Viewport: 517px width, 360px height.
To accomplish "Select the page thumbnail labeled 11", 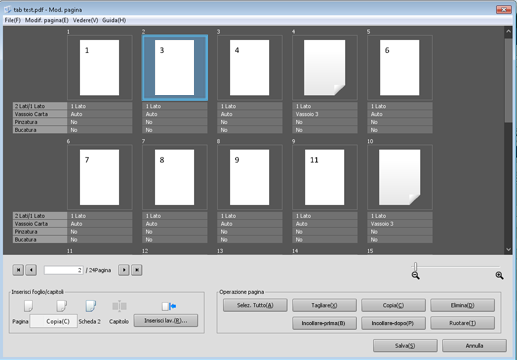I will 324,177.
